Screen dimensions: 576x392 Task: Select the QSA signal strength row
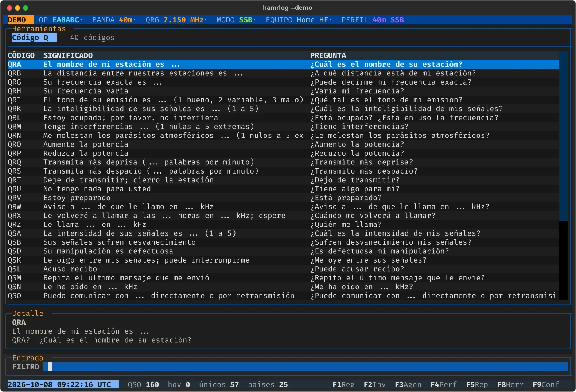pos(283,233)
